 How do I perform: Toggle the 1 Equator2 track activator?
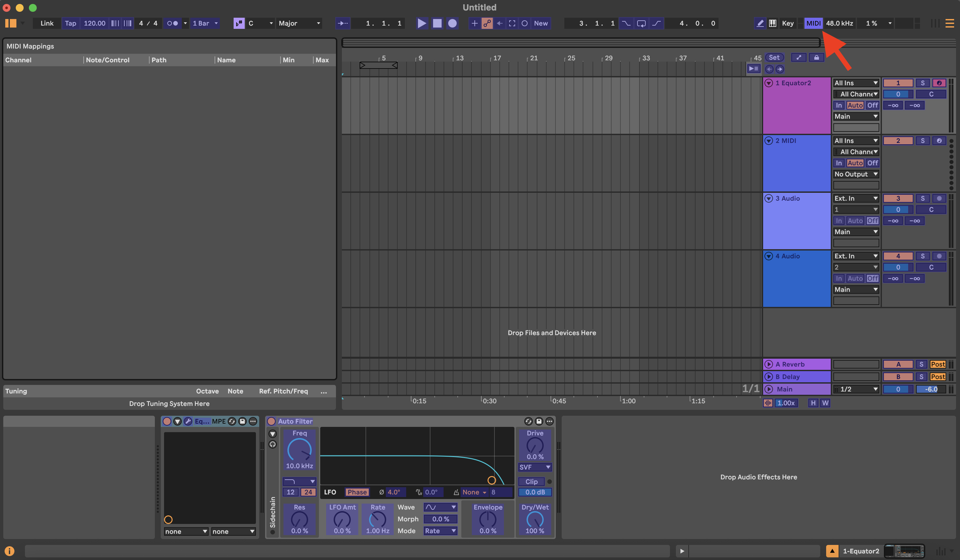[898, 83]
